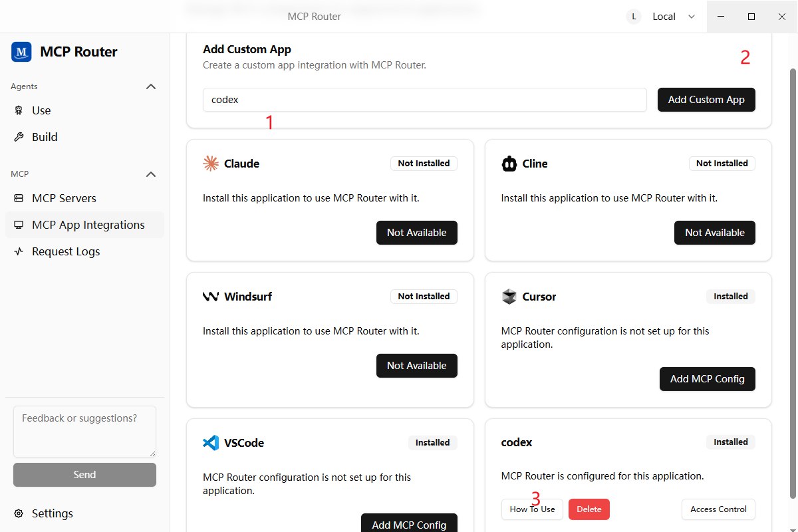Click the Build wrench icon
The width and height of the screenshot is (798, 532).
(19, 137)
